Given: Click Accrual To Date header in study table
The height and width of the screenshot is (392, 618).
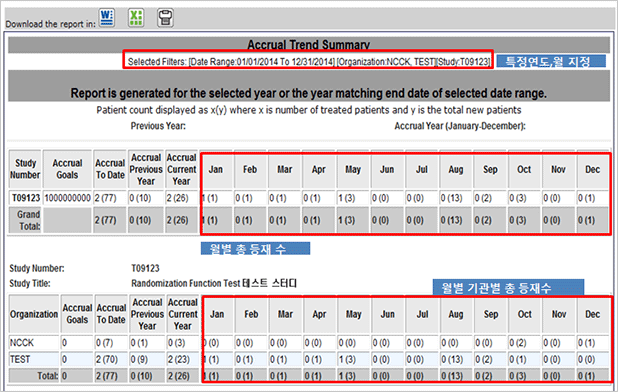Looking at the screenshot, I should click(x=110, y=169).
